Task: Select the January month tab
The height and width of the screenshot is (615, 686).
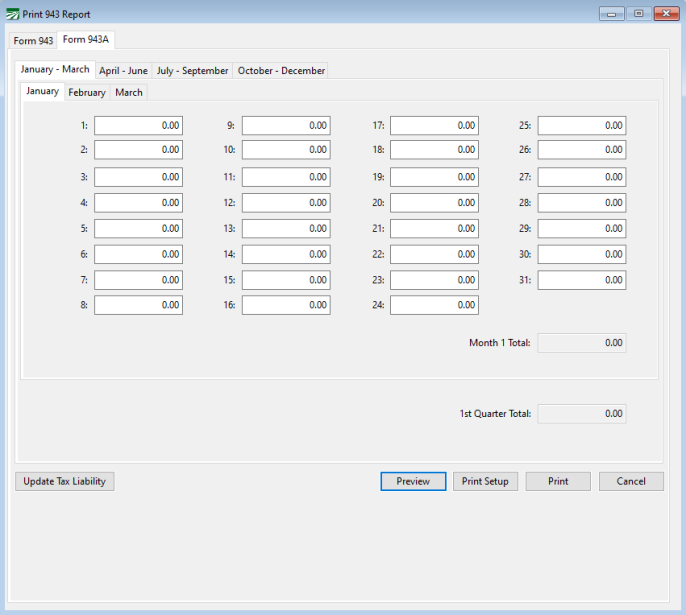Action: pyautogui.click(x=42, y=91)
